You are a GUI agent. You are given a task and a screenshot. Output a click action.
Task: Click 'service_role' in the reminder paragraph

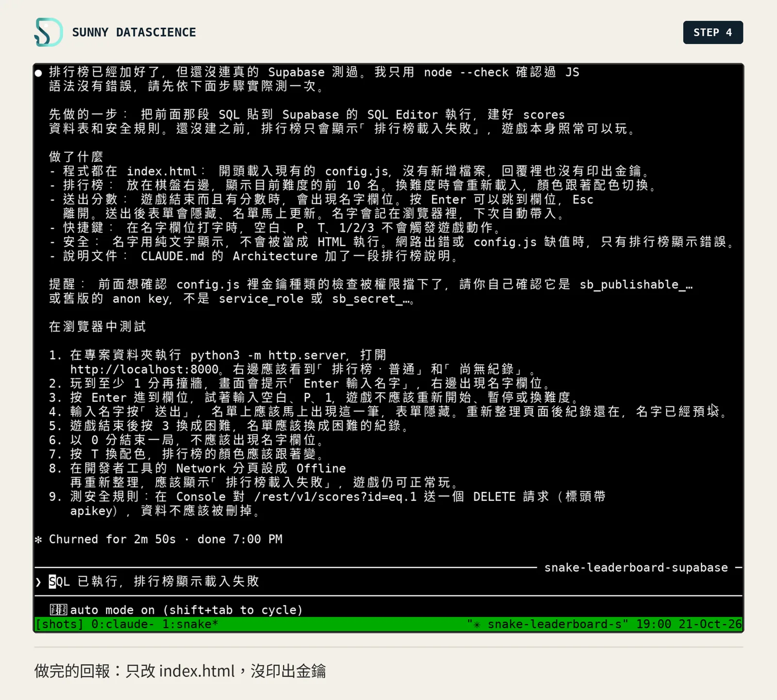click(261, 299)
